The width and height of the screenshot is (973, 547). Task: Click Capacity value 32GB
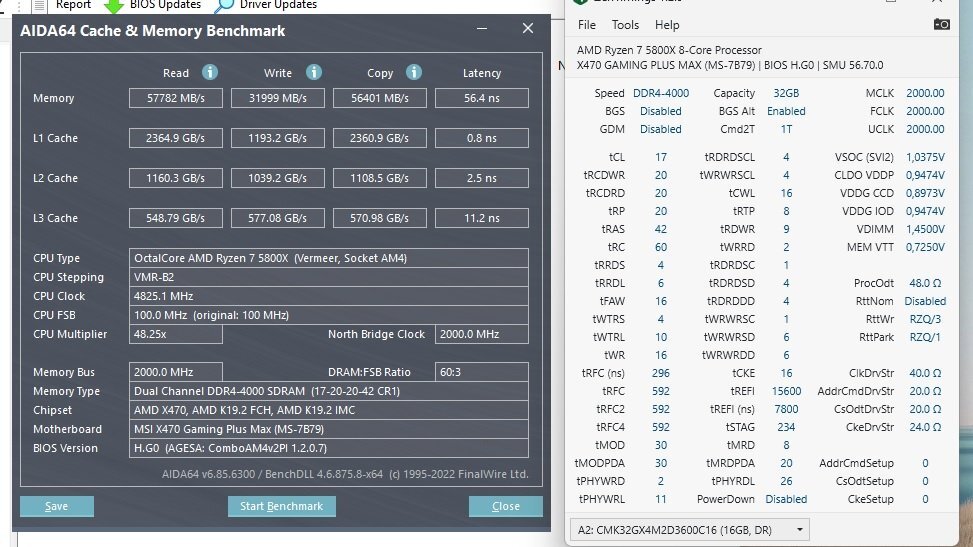786,93
